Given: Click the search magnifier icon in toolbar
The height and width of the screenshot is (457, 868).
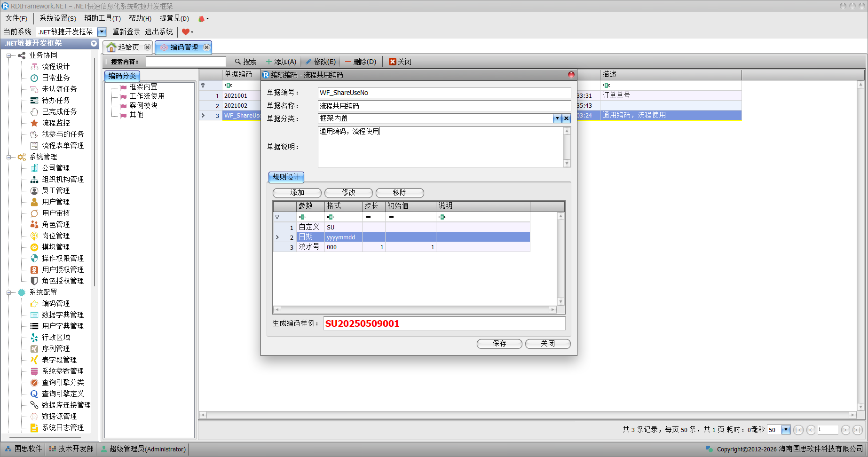Looking at the screenshot, I should click(x=238, y=62).
